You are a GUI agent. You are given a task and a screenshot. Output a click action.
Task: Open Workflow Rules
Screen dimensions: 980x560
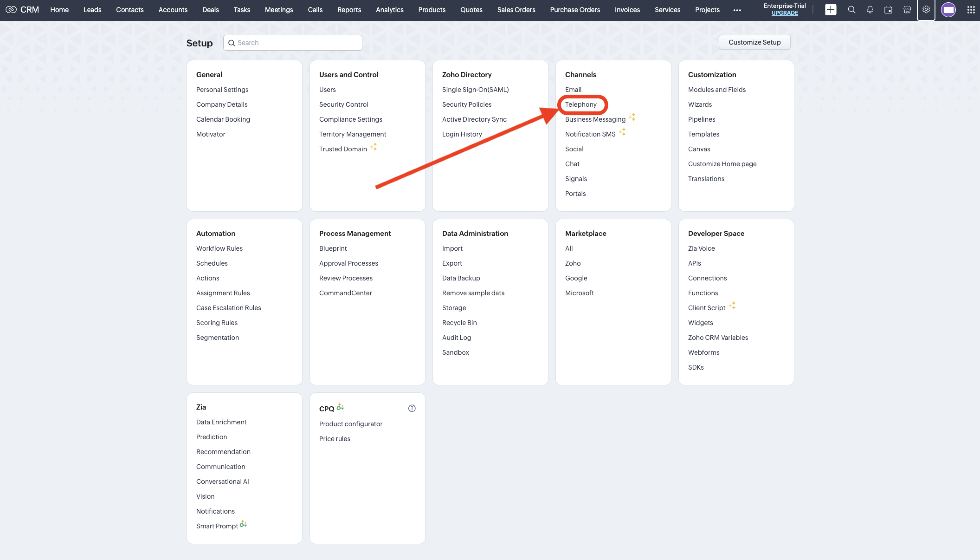click(x=219, y=248)
